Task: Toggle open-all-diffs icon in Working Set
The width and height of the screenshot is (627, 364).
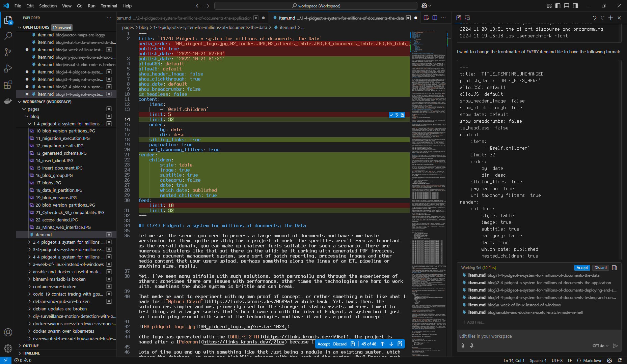Action: pos(614,268)
